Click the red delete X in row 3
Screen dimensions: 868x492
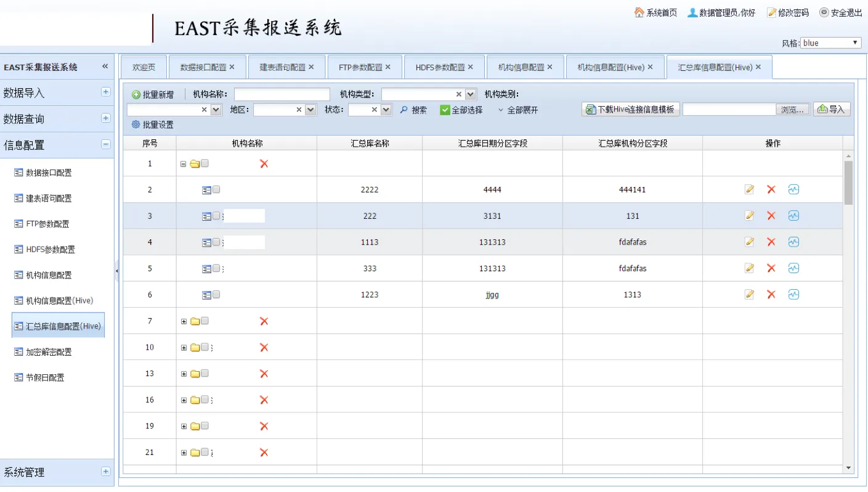tap(771, 216)
